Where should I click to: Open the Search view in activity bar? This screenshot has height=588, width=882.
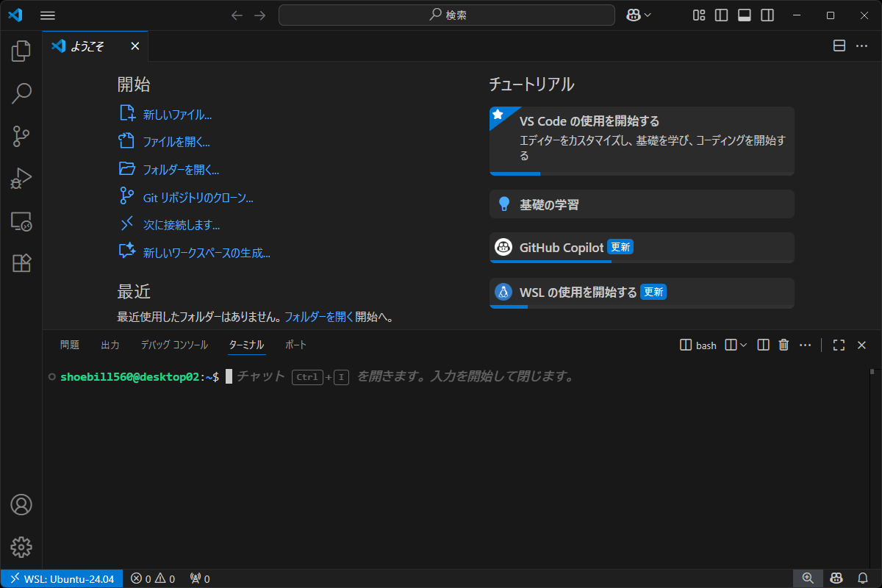(21, 93)
